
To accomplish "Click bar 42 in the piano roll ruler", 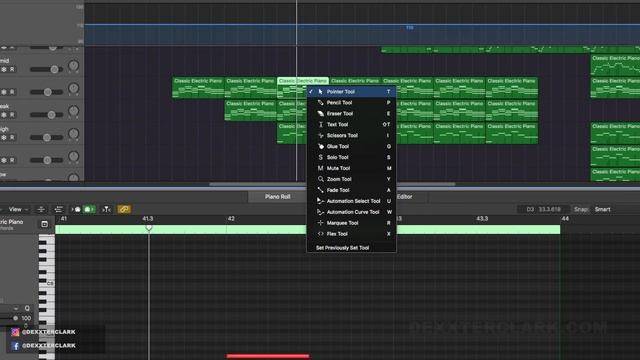I will pyautogui.click(x=231, y=219).
